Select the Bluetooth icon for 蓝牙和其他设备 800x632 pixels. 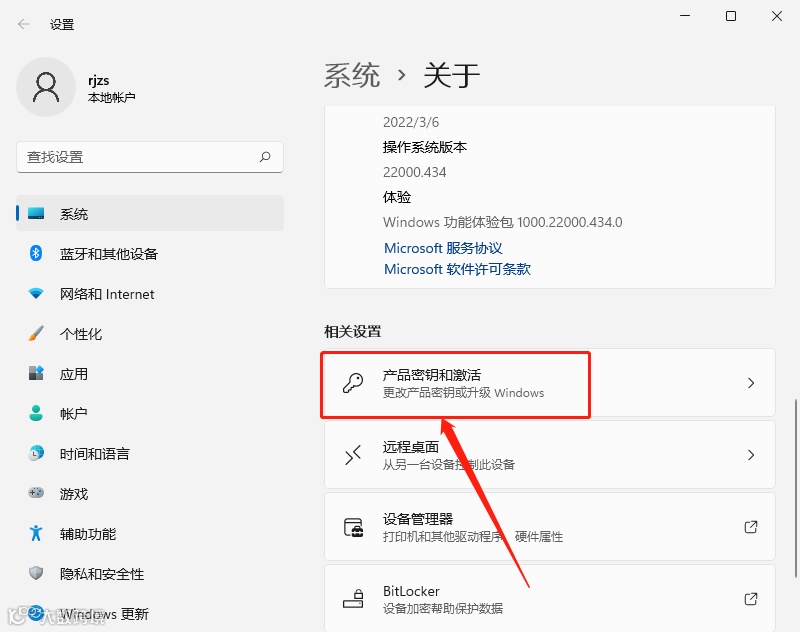coord(36,253)
